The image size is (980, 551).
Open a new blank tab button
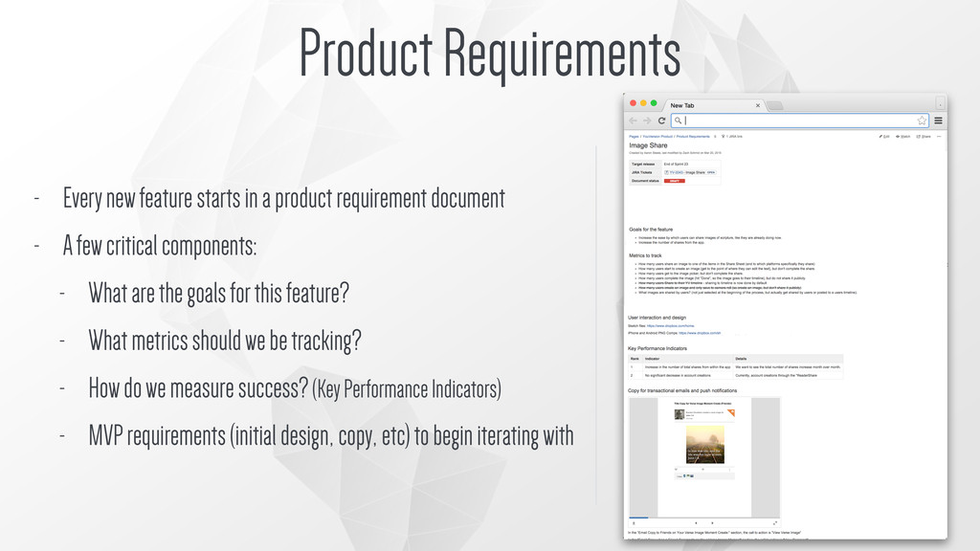click(775, 106)
